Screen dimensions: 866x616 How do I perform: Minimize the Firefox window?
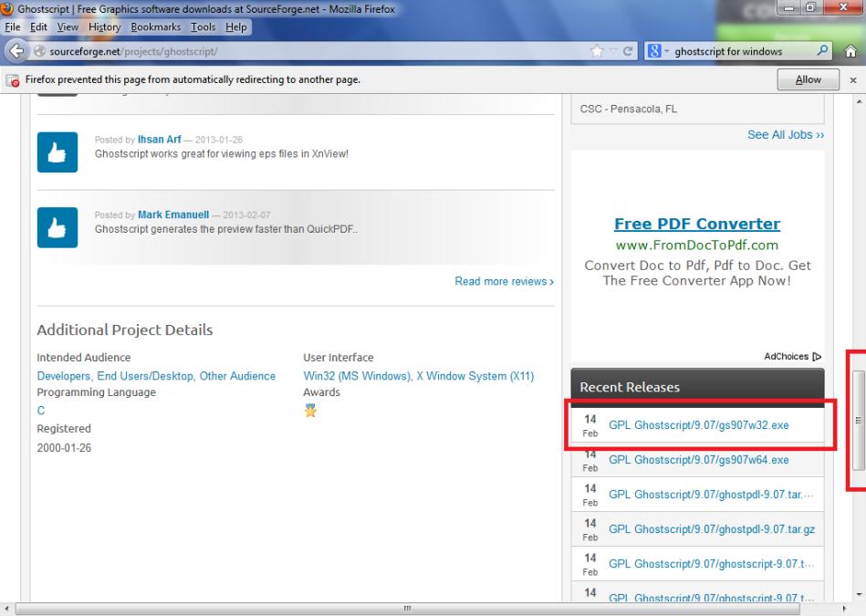788,7
